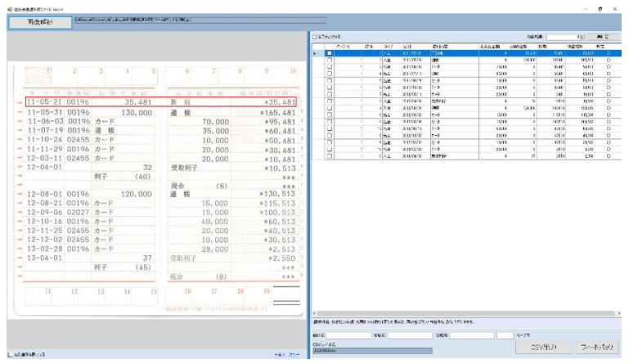The image size is (629, 364).
Task: Select the date cell 2012/08/01 in the table
Action: 416,107
